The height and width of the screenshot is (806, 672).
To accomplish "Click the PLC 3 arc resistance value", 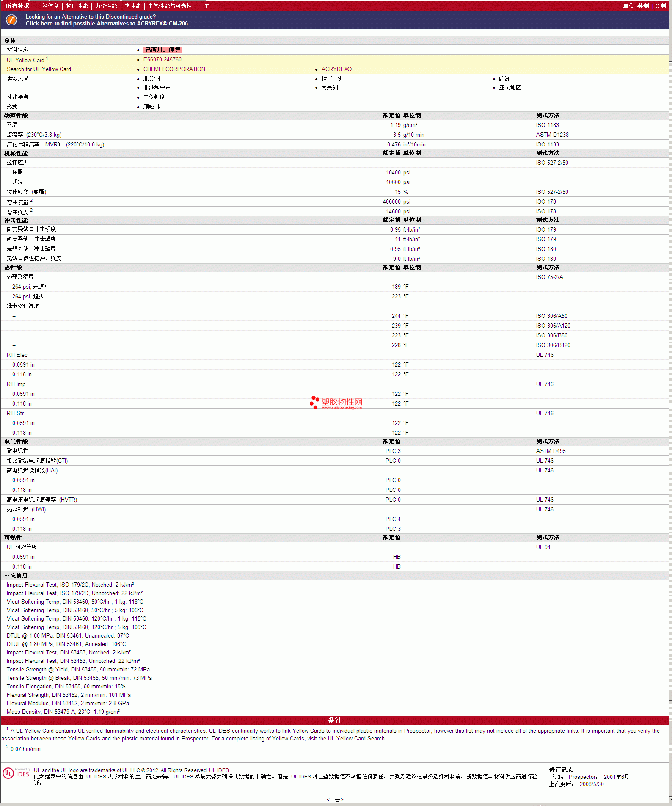I will point(393,451).
